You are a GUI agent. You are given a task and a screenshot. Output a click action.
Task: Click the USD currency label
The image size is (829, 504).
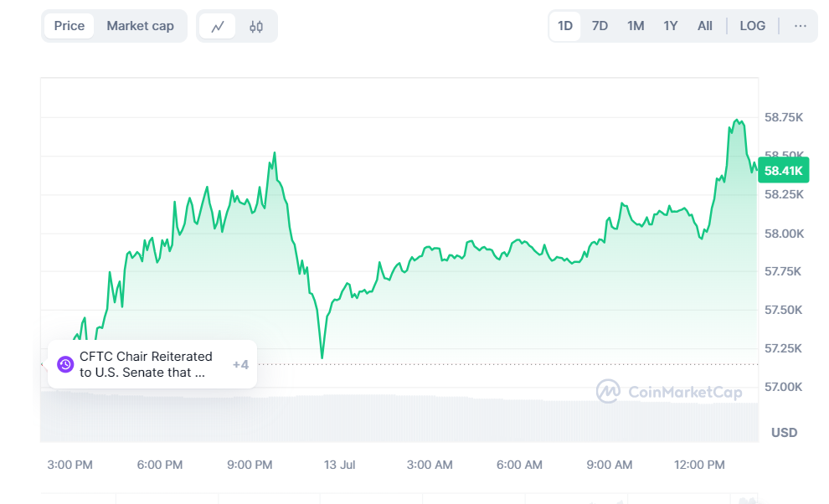784,433
